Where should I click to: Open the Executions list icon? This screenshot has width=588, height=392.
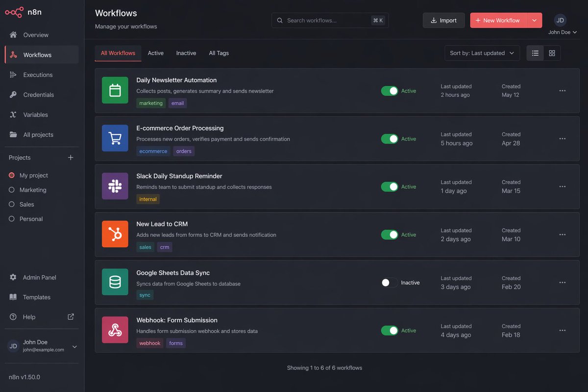tap(13, 75)
